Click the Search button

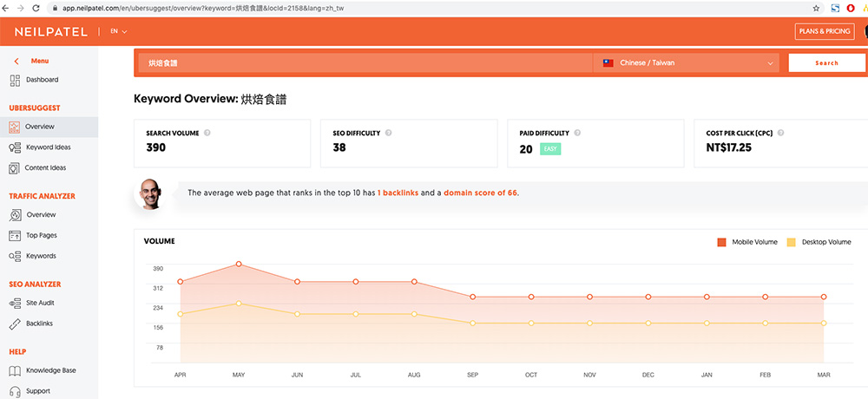[826, 63]
